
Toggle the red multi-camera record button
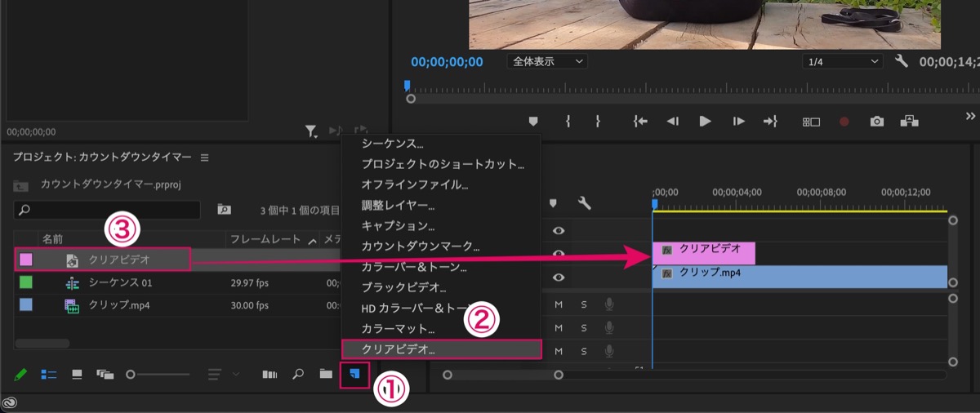point(844,122)
